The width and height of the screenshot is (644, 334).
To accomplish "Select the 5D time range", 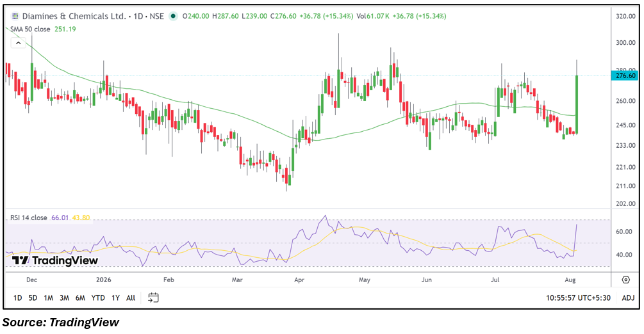I will coord(33,298).
